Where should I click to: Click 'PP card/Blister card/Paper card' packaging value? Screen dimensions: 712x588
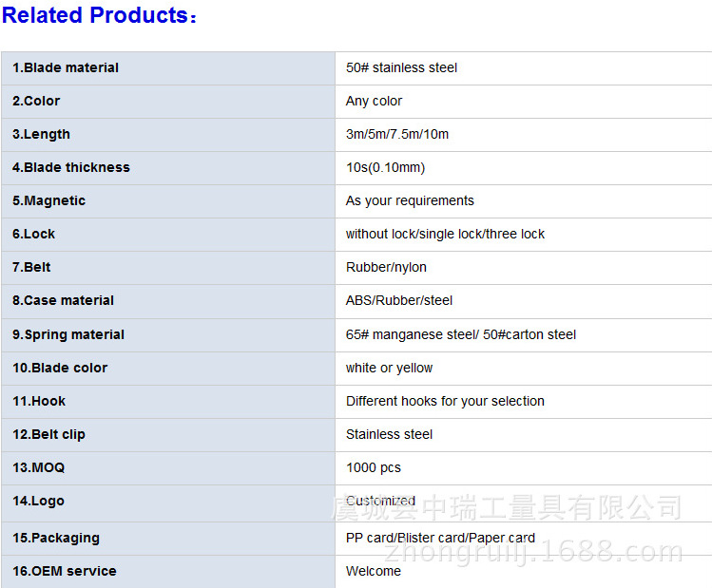point(440,538)
